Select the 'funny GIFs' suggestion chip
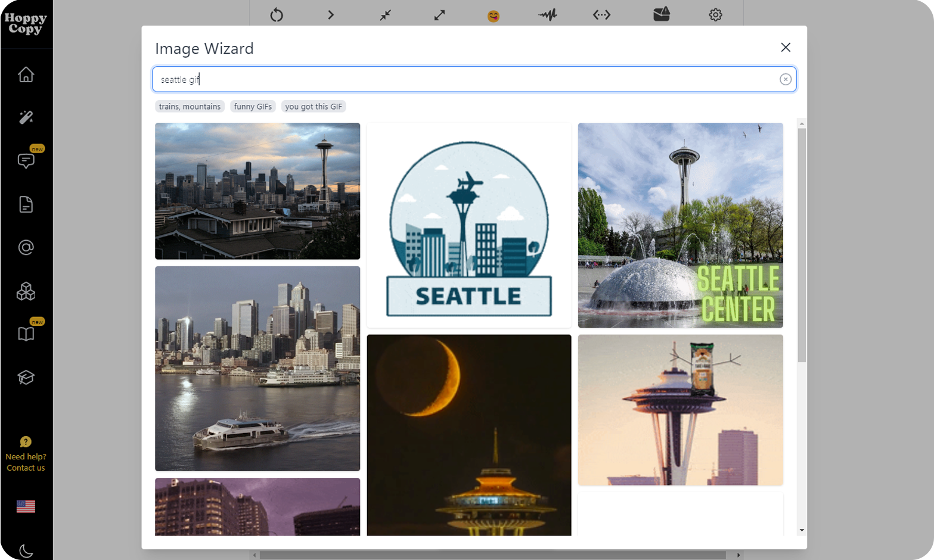 (253, 107)
